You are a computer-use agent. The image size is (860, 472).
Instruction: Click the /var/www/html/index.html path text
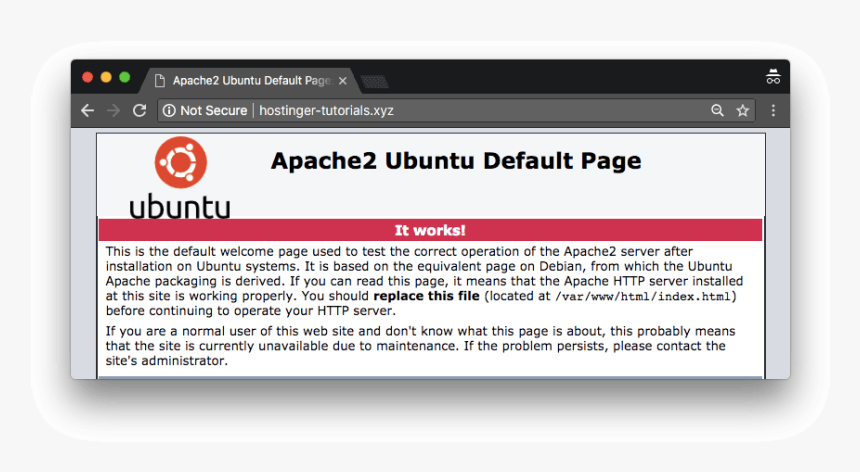[643, 297]
